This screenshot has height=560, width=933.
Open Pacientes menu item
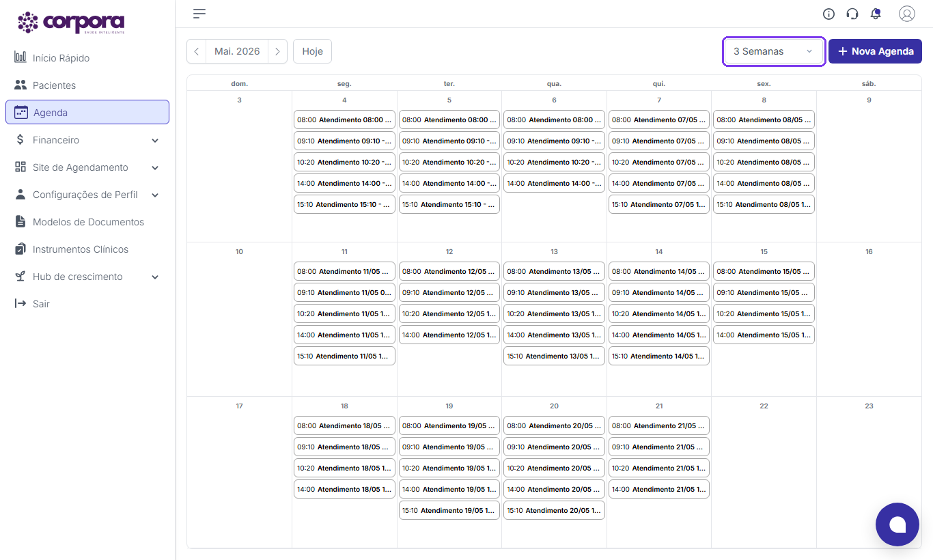coord(87,85)
